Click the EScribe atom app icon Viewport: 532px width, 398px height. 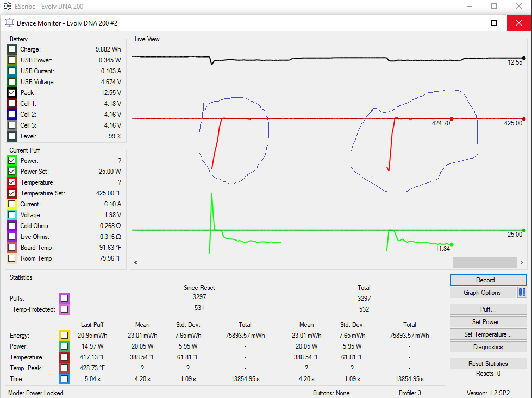click(8, 6)
